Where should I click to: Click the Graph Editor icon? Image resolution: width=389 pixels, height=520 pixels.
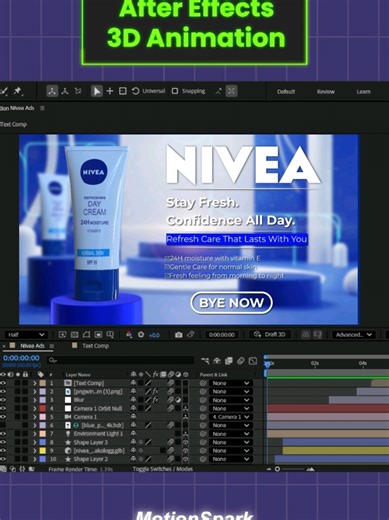coord(253,361)
